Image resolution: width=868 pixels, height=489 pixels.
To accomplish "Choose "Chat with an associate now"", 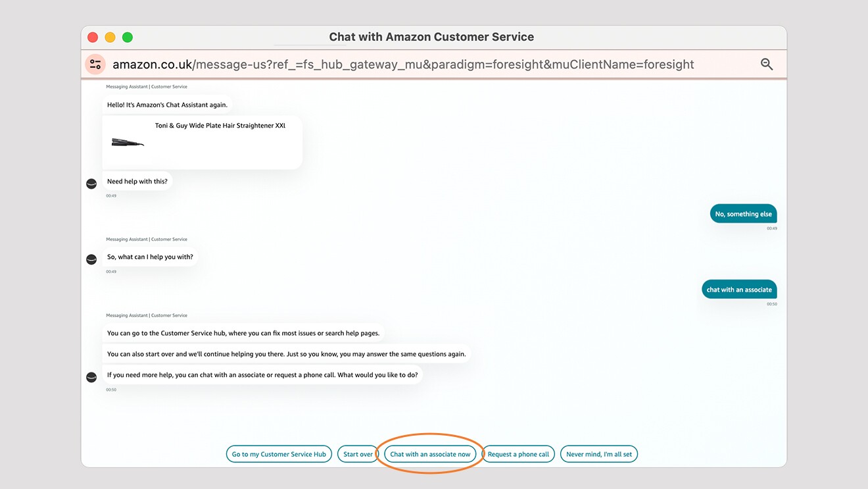I will (x=430, y=454).
